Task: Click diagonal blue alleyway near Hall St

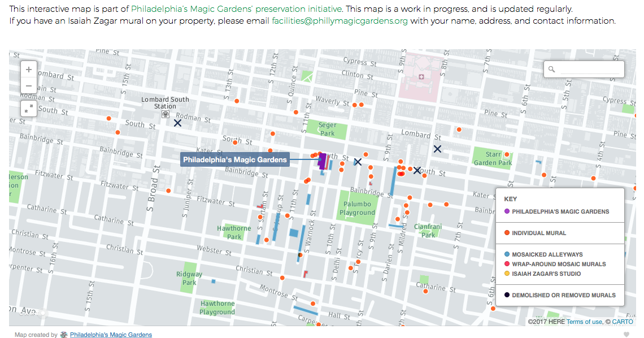Action: [x=306, y=310]
